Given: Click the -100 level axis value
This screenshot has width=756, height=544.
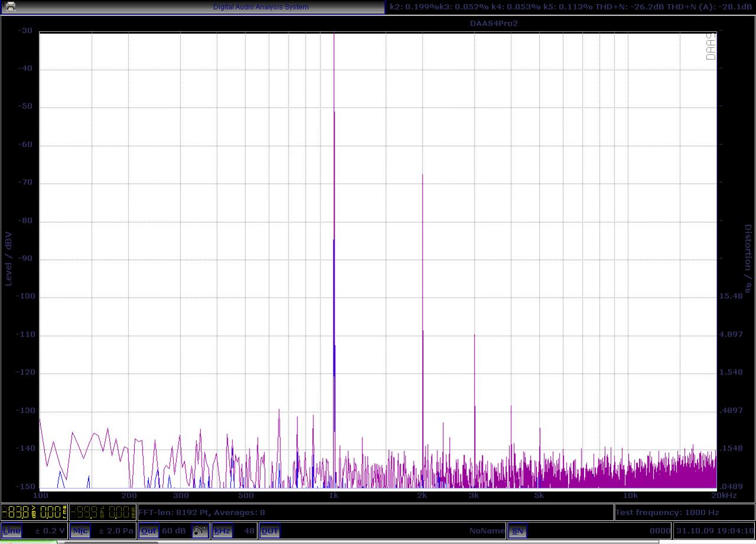Looking at the screenshot, I should [26, 297].
